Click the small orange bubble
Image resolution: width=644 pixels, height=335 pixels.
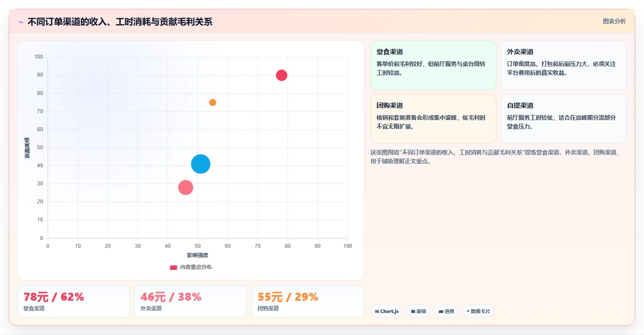point(213,103)
